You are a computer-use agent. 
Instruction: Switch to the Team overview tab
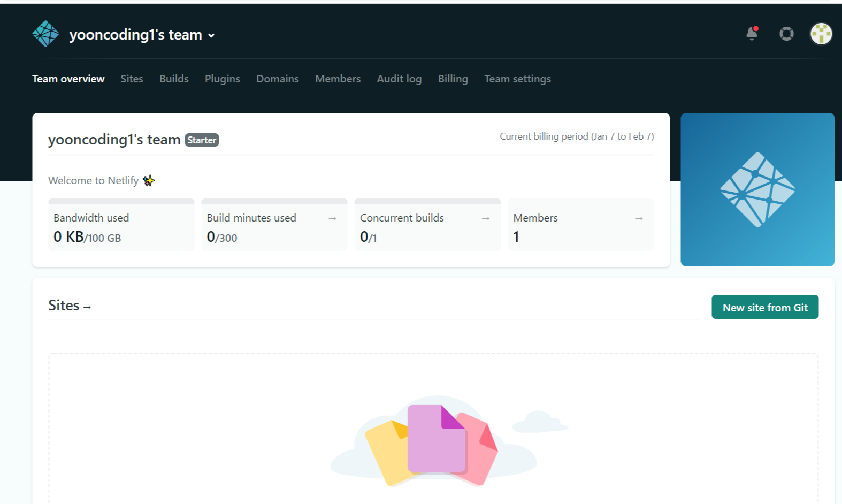(x=68, y=79)
